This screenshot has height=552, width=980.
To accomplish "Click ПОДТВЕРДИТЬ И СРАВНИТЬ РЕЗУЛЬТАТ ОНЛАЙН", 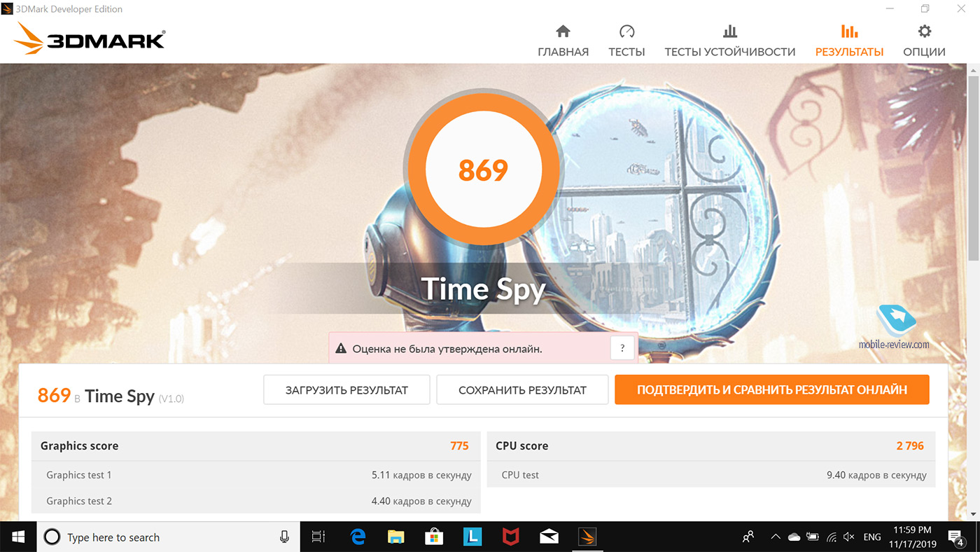I will (772, 390).
